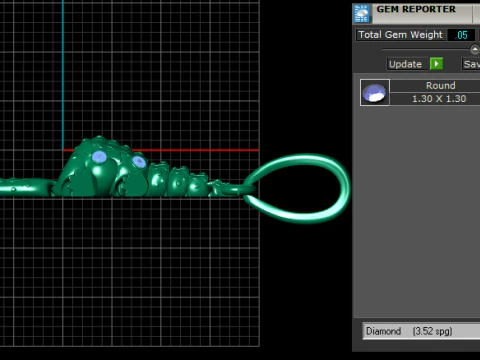Click the partially visible Save button
Screen dimensions: 480x360
click(471, 64)
